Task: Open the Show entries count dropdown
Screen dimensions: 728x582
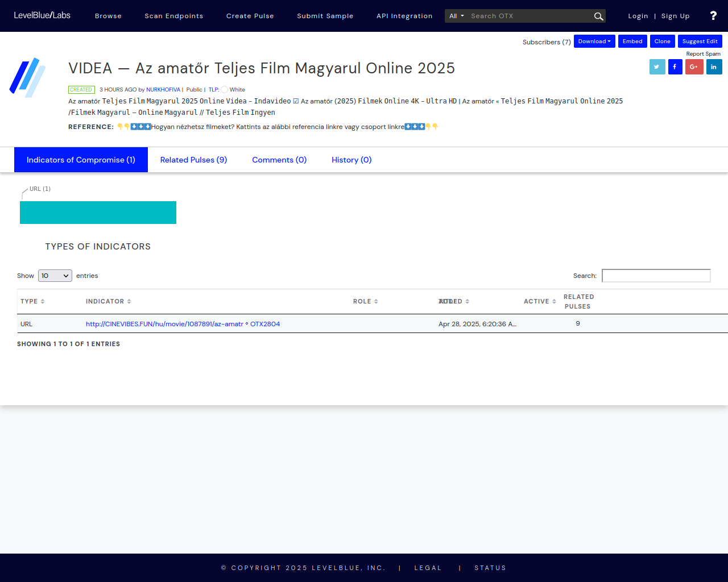Action: [x=55, y=276]
